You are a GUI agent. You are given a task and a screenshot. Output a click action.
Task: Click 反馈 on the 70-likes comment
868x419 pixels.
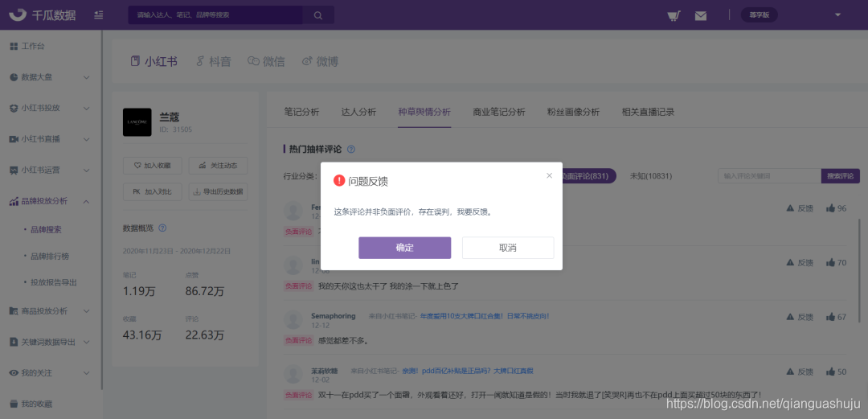click(800, 263)
